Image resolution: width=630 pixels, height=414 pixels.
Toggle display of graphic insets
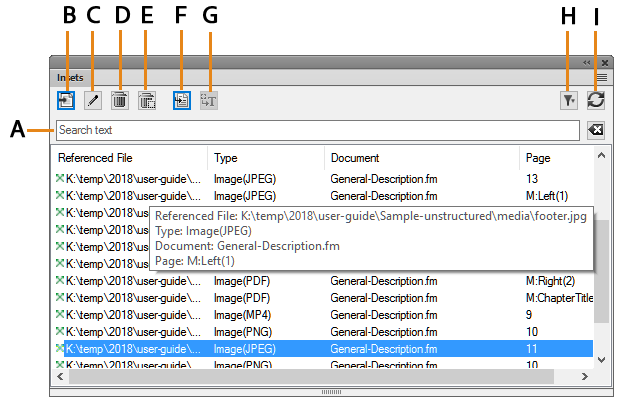pyautogui.click(x=182, y=100)
